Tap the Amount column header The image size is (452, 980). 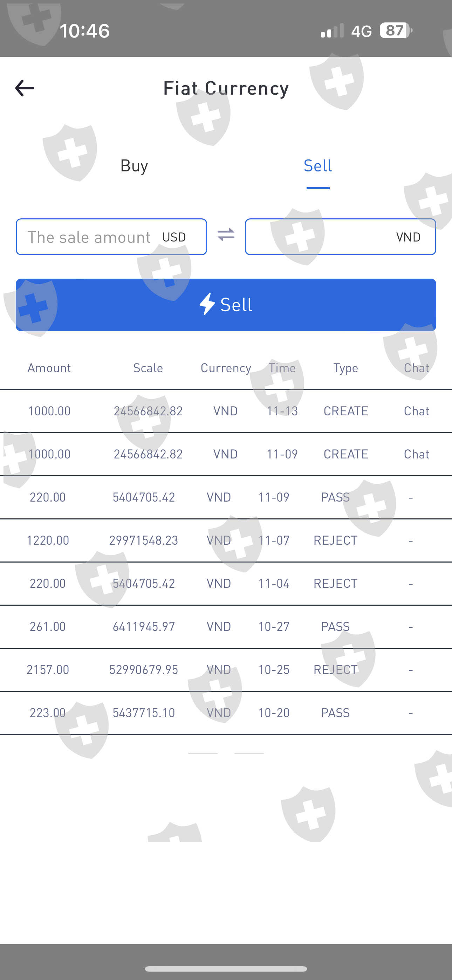coord(49,368)
